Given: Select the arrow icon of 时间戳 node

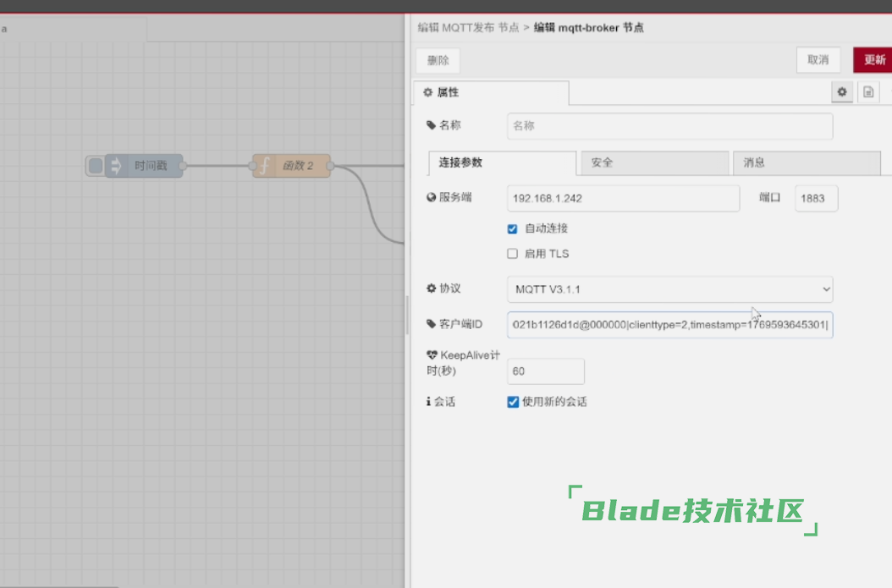Looking at the screenshot, I should [116, 166].
